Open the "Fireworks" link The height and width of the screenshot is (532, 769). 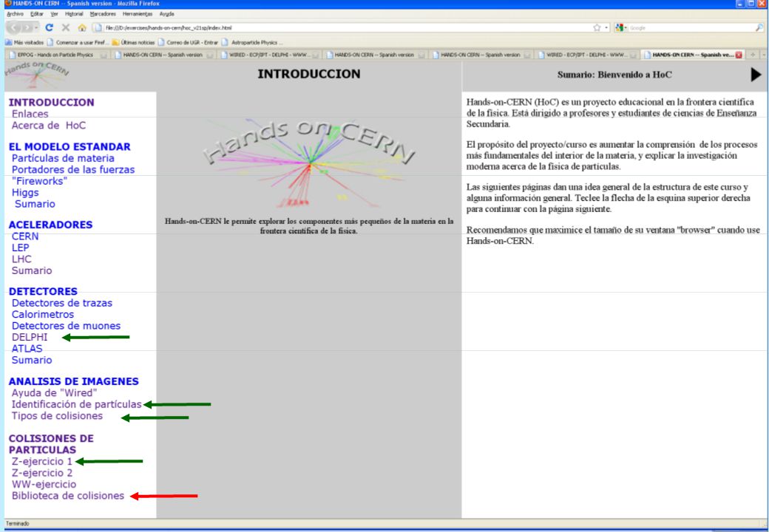(x=40, y=181)
